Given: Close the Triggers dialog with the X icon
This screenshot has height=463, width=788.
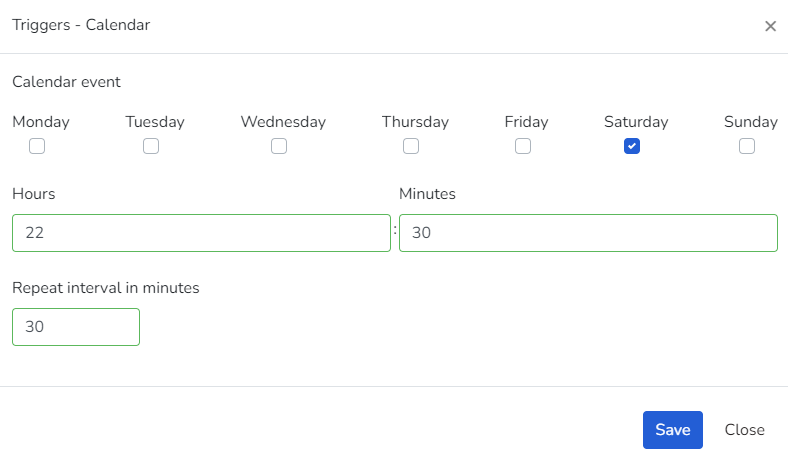Looking at the screenshot, I should point(770,26).
